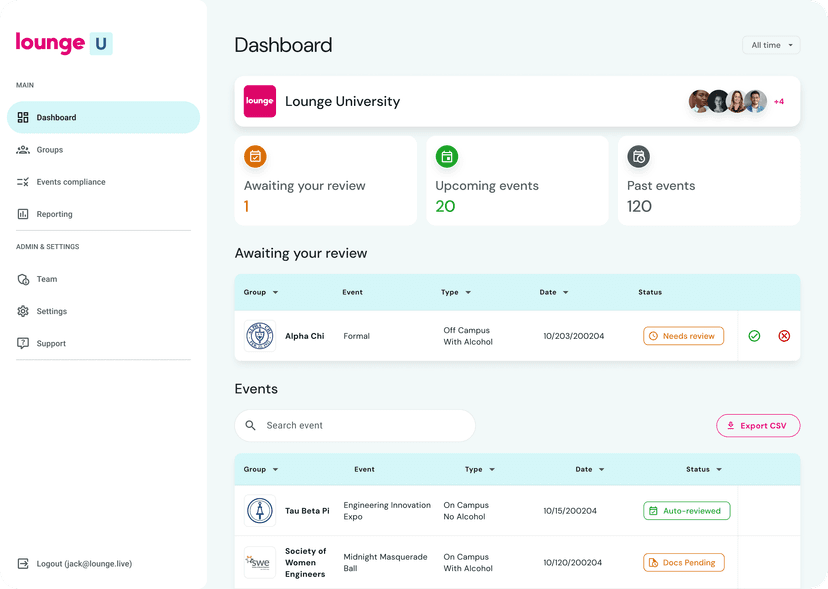Click the gray Past events icon

pyautogui.click(x=638, y=156)
